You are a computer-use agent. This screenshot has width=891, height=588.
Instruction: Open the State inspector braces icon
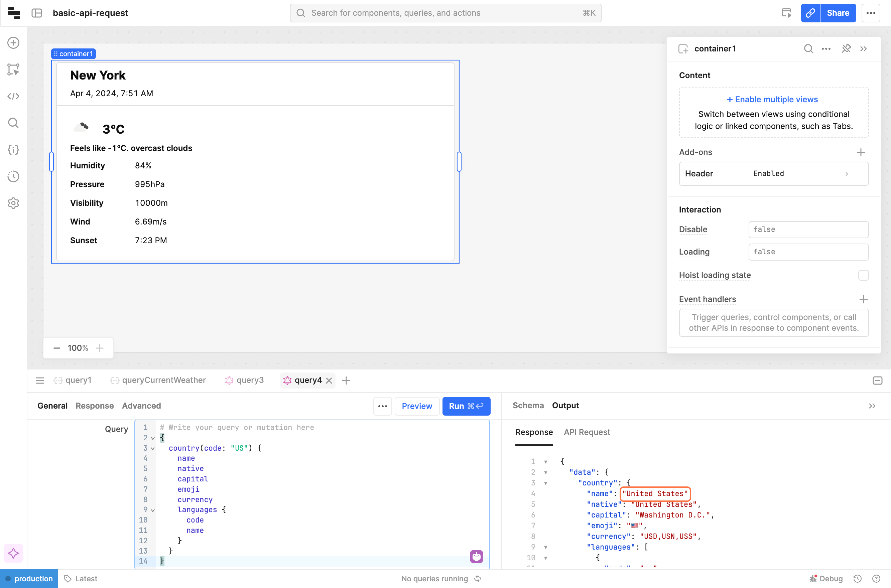[x=13, y=150]
